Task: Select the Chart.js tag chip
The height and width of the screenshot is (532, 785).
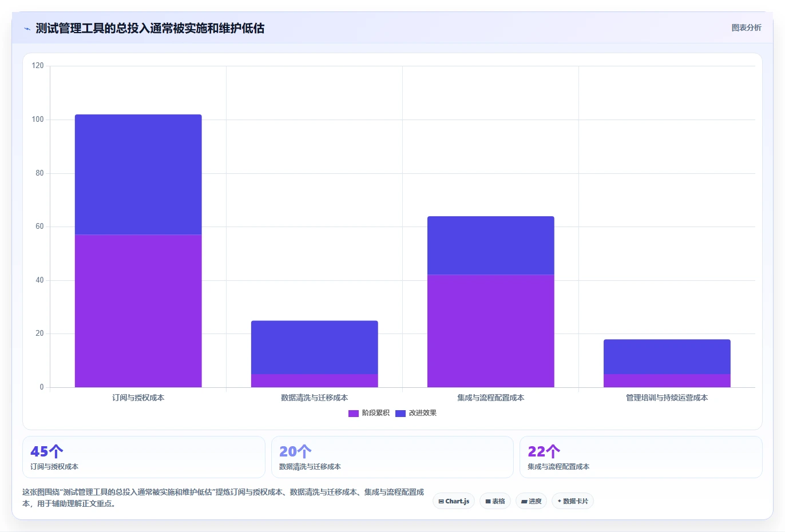Action: 454,501
